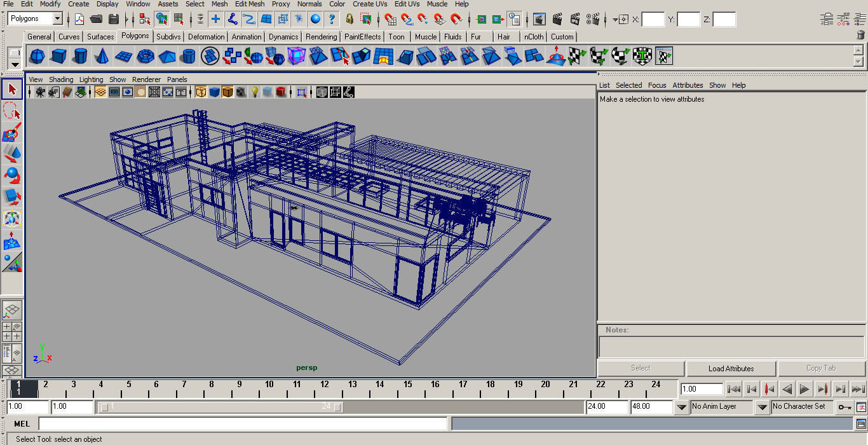Create a polygon cylinder from the shelf
The width and height of the screenshot is (868, 445).
click(81, 56)
